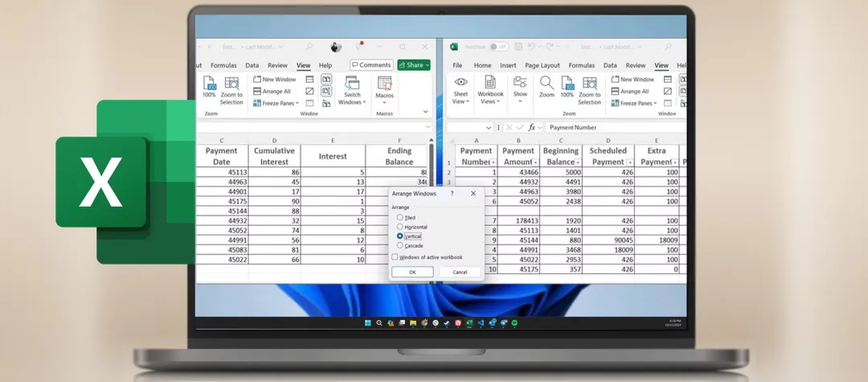Click the Split icon in the left window
This screenshot has height=382, width=868.
pos(310,79)
